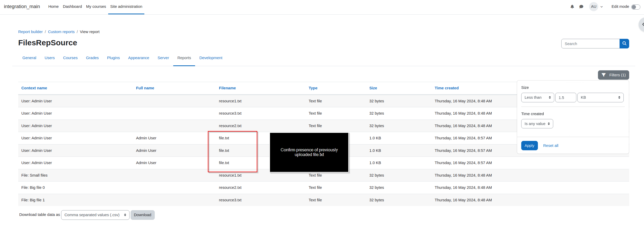Sort by Context name column header

point(34,88)
